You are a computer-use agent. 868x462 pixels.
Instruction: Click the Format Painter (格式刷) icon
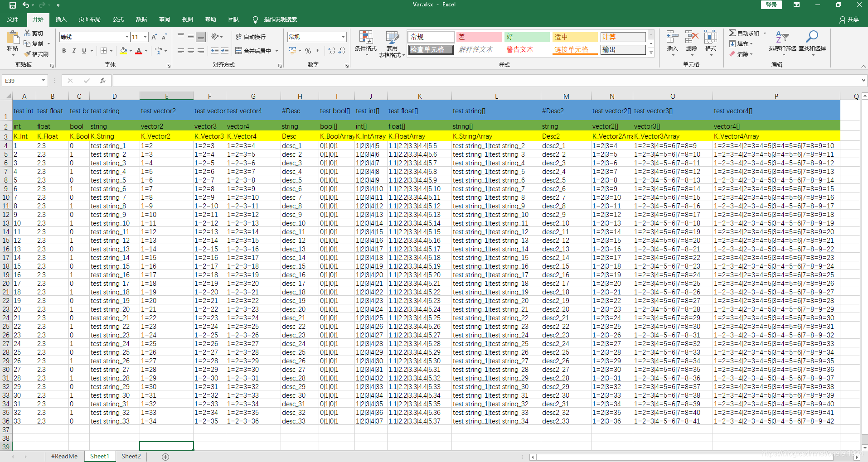(27, 54)
